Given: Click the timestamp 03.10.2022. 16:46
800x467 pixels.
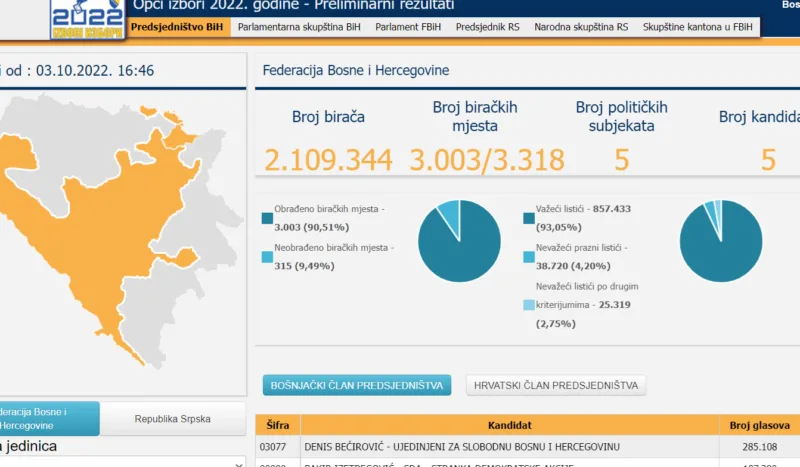Looking at the screenshot, I should click(95, 70).
